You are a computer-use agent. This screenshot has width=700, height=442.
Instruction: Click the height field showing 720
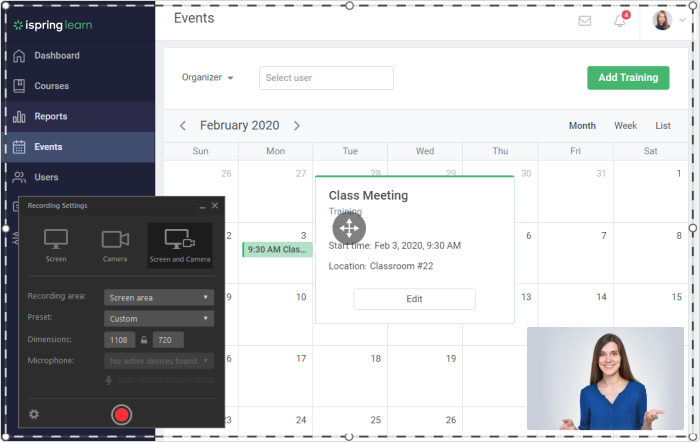click(168, 340)
